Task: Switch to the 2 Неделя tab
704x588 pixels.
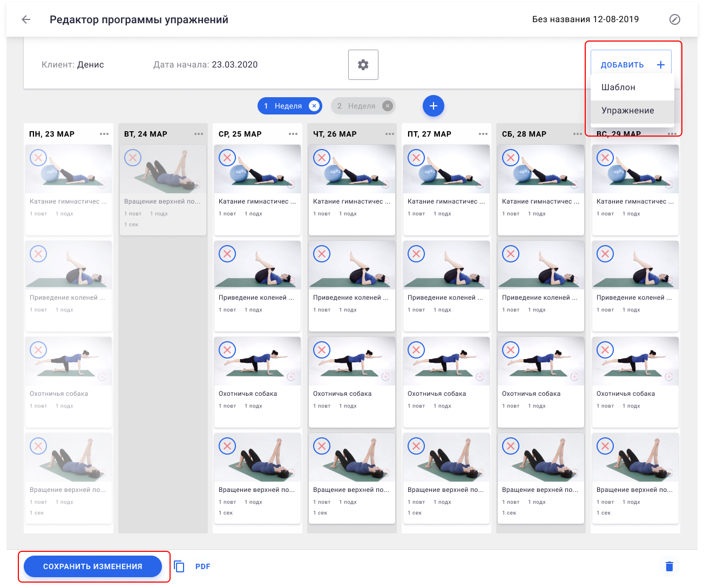Action: point(362,106)
